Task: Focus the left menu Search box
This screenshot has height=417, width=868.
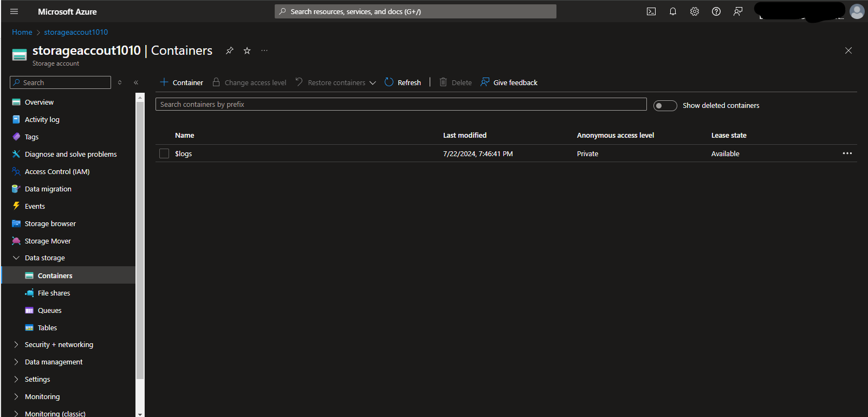Action: pyautogui.click(x=60, y=82)
